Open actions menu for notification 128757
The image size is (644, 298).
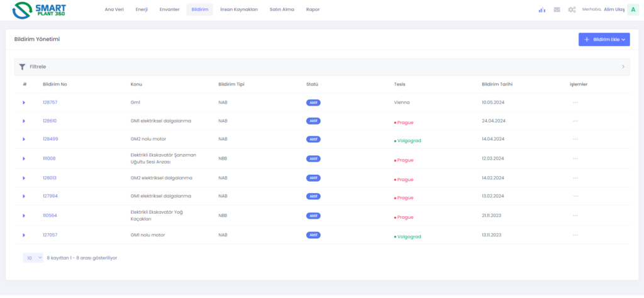click(x=575, y=102)
